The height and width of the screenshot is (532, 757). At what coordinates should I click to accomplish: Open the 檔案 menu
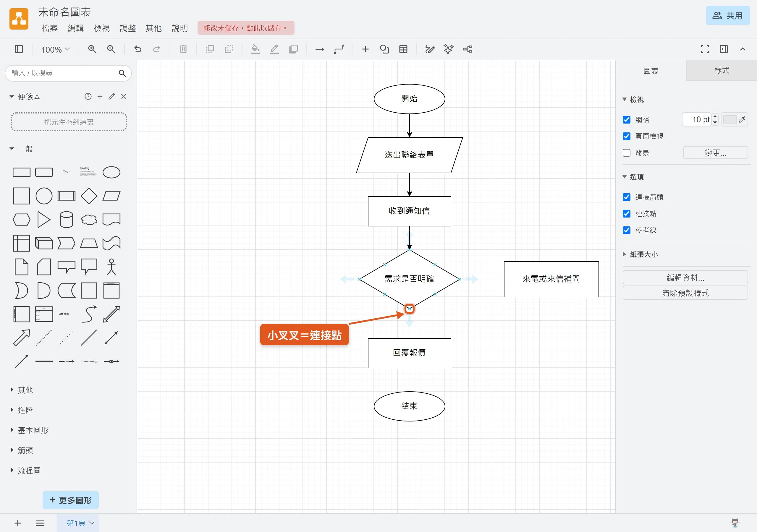pos(50,28)
